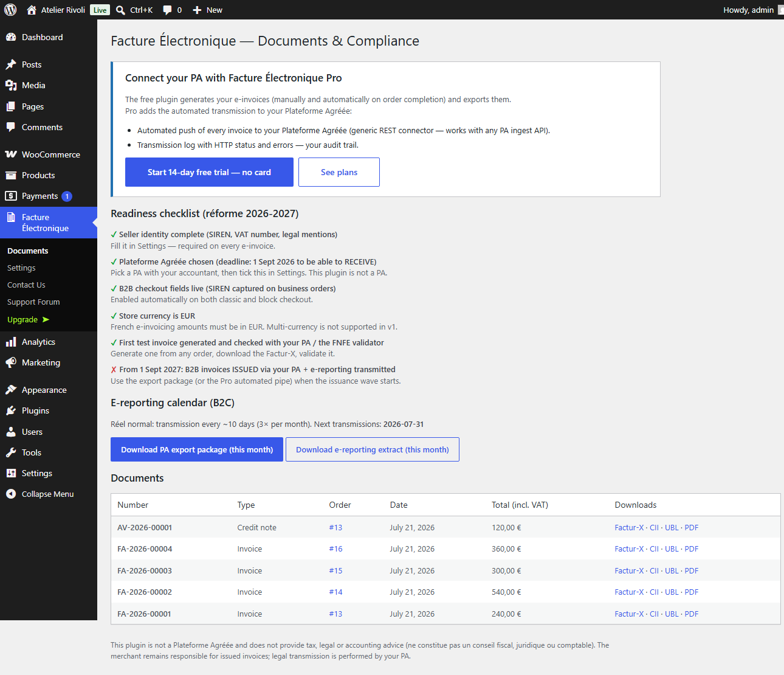Download the PA export package
Viewport: 784px width, 675px height.
(x=197, y=449)
